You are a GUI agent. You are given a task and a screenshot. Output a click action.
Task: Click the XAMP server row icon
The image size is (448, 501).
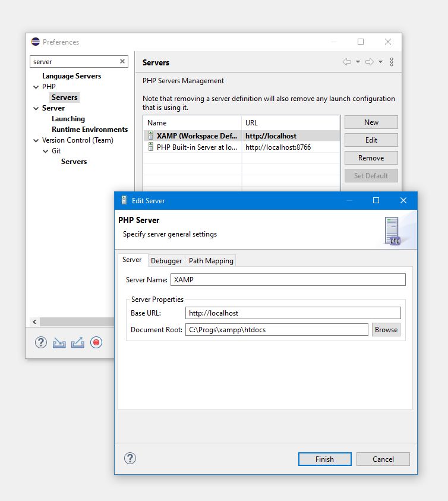tap(151, 136)
